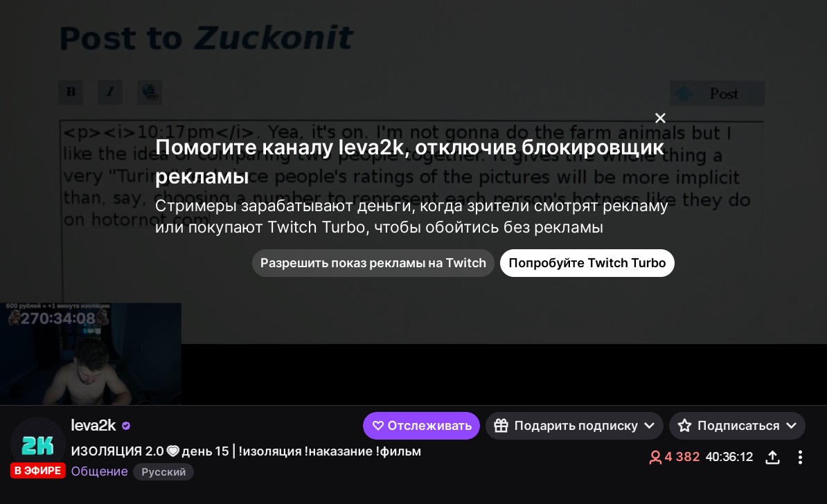The height and width of the screenshot is (504, 827).
Task: Click the stream title 'ИЗОЛЯЦИЯ 2.0'
Action: click(x=246, y=451)
